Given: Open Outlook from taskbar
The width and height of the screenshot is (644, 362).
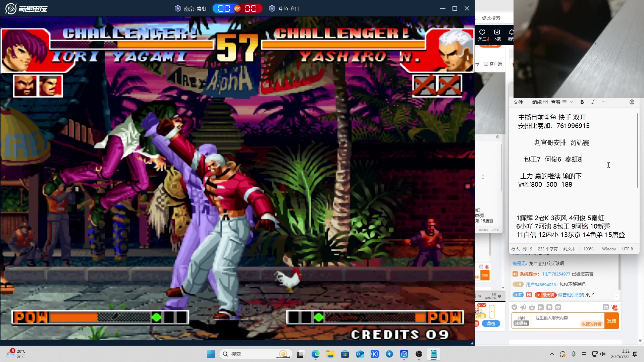Looking at the screenshot, I should point(360,354).
